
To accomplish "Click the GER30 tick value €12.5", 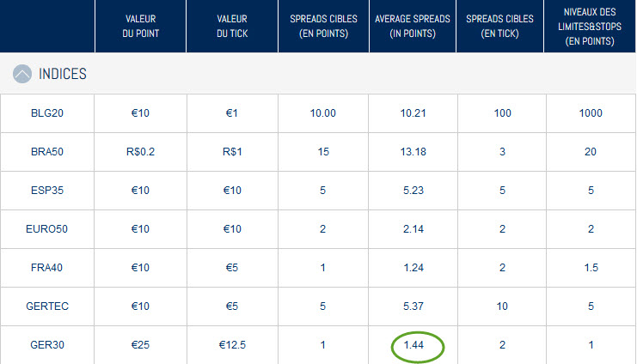I will (x=231, y=347).
